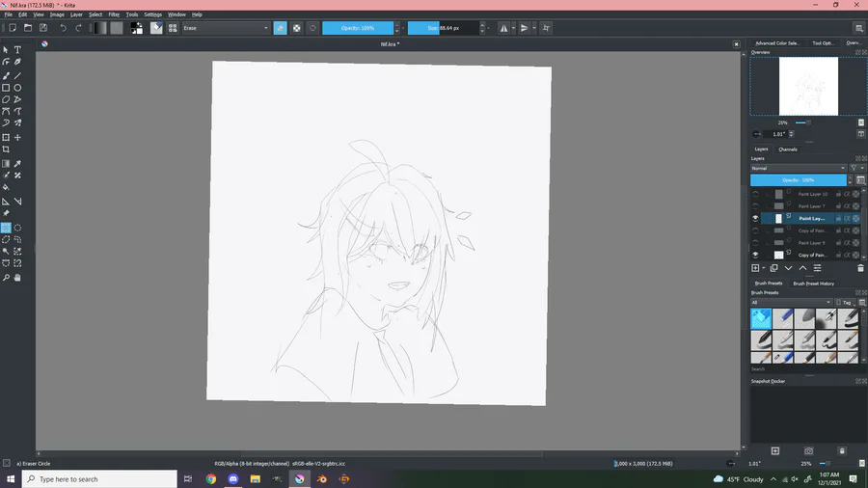Select the Fill bucket tool
The width and height of the screenshot is (868, 488).
[6, 187]
